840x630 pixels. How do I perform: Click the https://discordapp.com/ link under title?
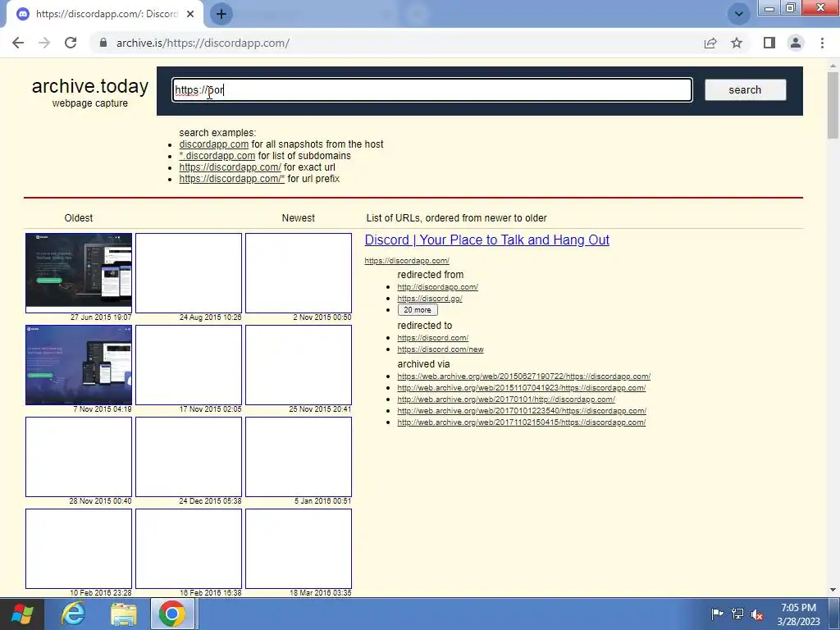click(x=407, y=261)
